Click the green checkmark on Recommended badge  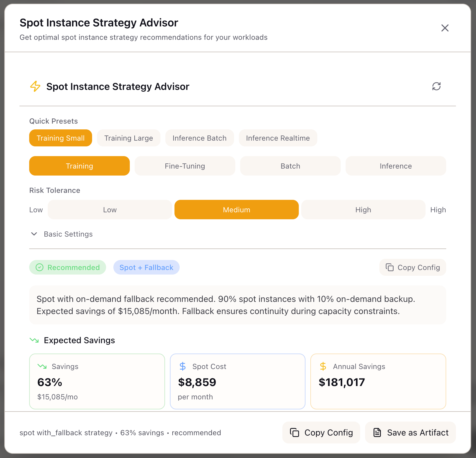point(39,267)
